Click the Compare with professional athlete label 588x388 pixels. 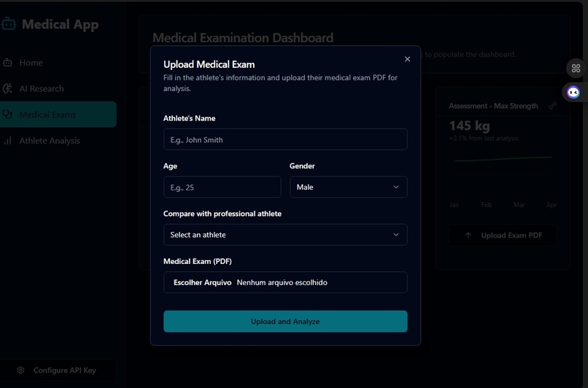click(223, 214)
